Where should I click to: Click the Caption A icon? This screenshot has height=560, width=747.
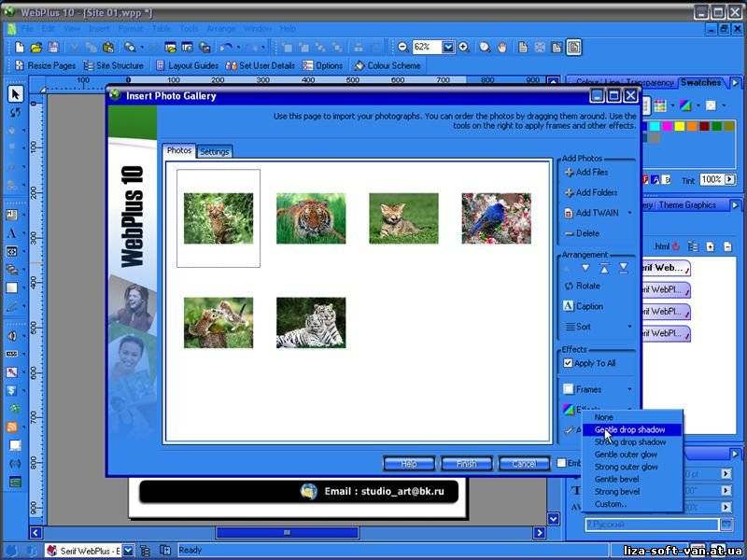(569, 306)
